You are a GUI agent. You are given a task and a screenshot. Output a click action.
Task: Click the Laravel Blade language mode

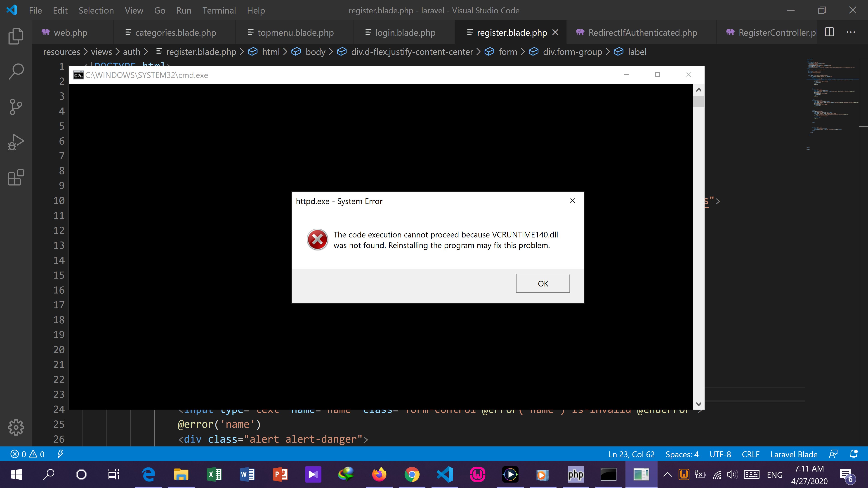794,454
